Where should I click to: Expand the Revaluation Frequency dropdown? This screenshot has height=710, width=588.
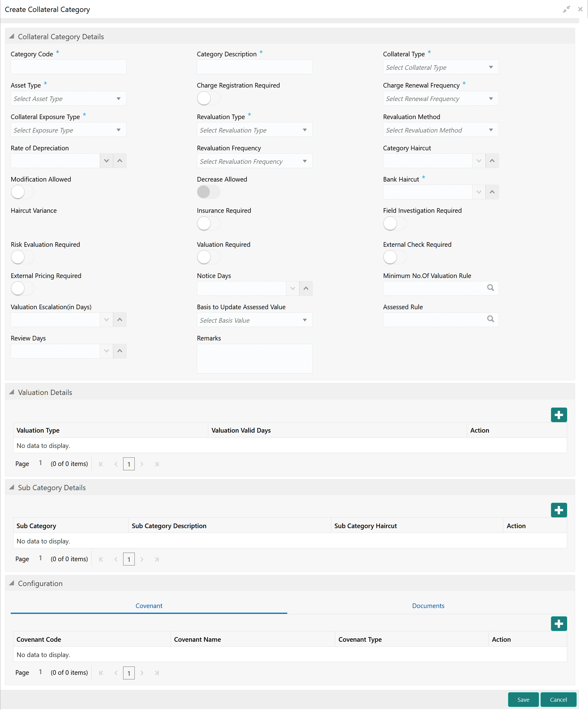click(254, 161)
